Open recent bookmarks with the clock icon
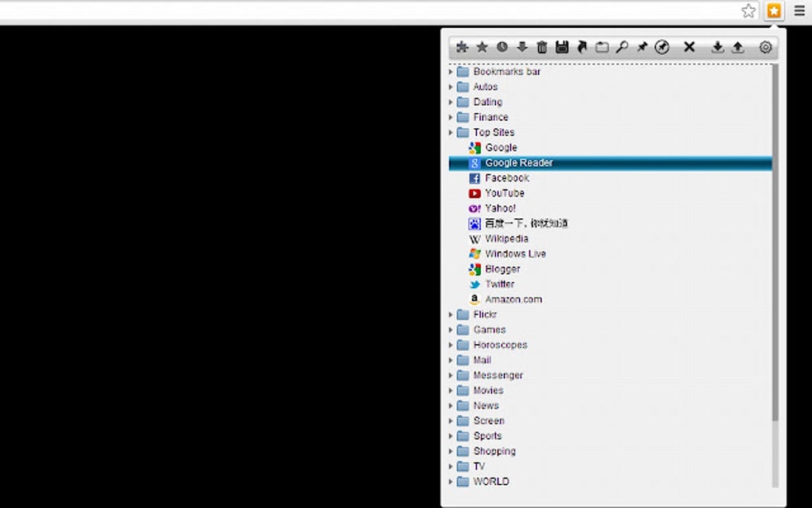Screen dimensions: 812x508 point(502,47)
